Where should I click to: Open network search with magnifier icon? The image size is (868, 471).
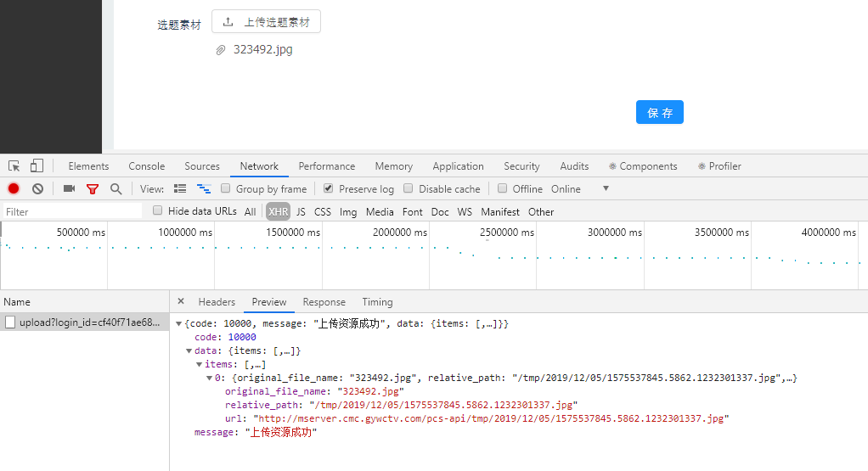tap(116, 188)
